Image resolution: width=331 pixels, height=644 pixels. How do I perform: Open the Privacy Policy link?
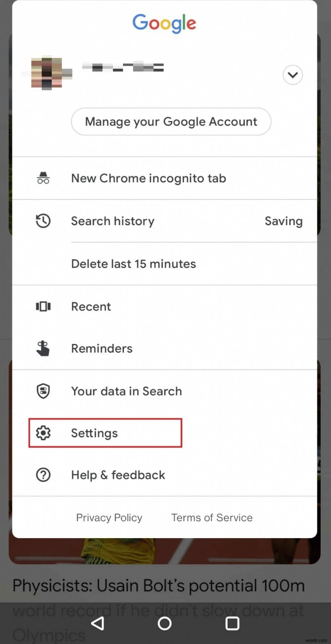[109, 517]
